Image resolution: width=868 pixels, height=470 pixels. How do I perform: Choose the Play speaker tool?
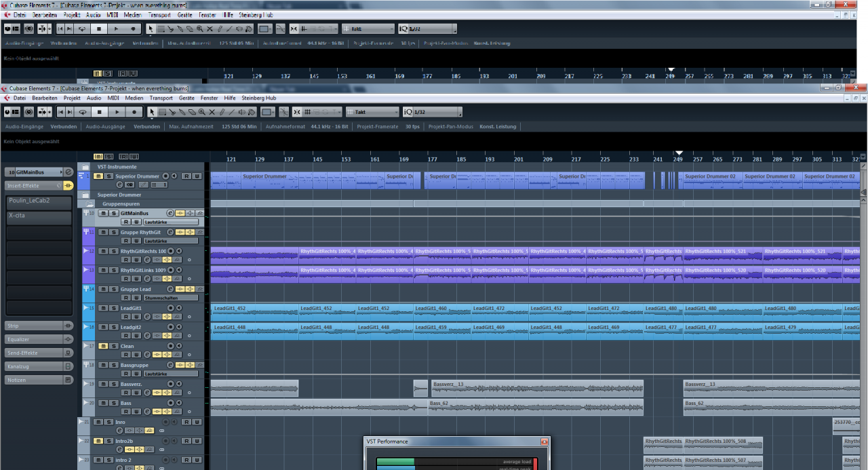[242, 112]
